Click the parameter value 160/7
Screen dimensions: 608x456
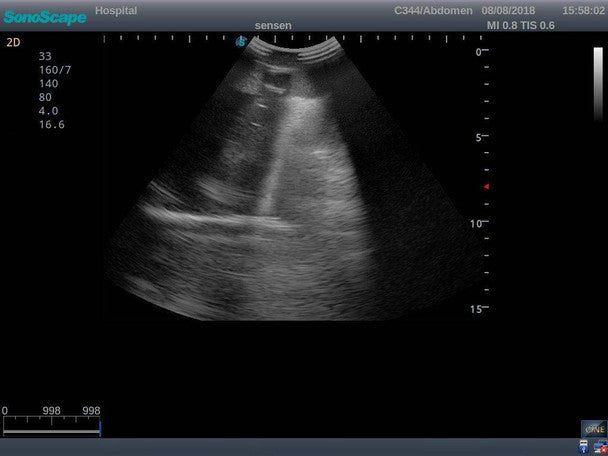tap(55, 70)
